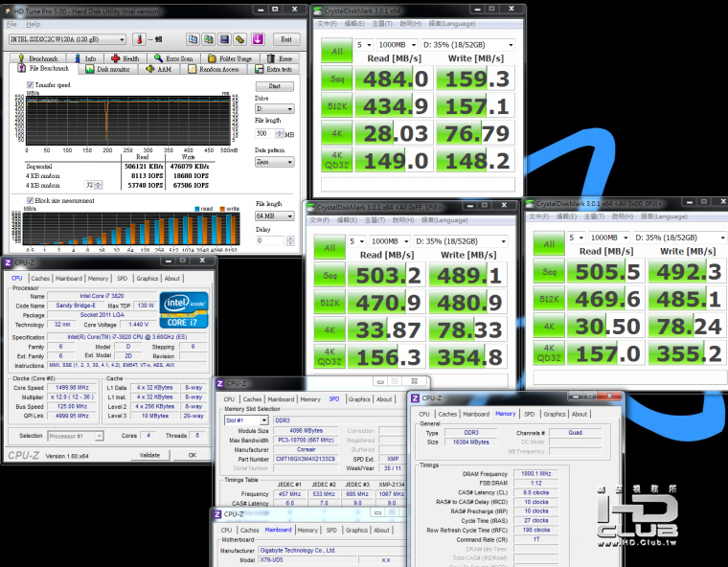Open 1000MB size dropdown in top CrystalDiskMark
The width and height of the screenshot is (728, 567).
tap(397, 45)
